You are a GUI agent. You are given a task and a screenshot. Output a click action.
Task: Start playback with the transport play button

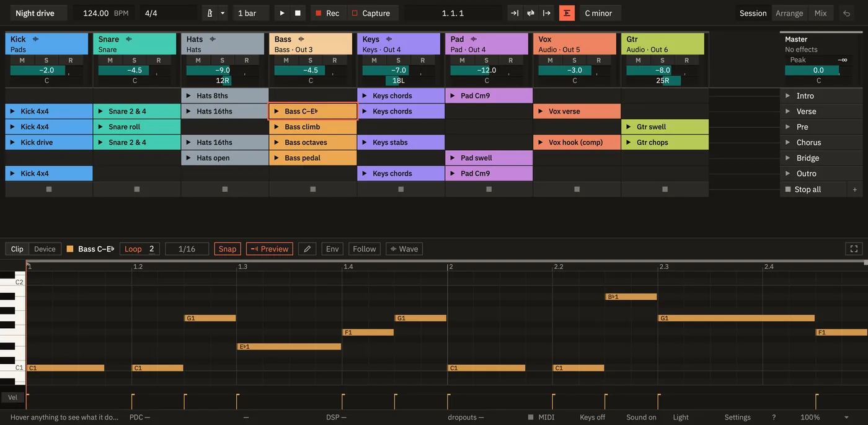282,13
